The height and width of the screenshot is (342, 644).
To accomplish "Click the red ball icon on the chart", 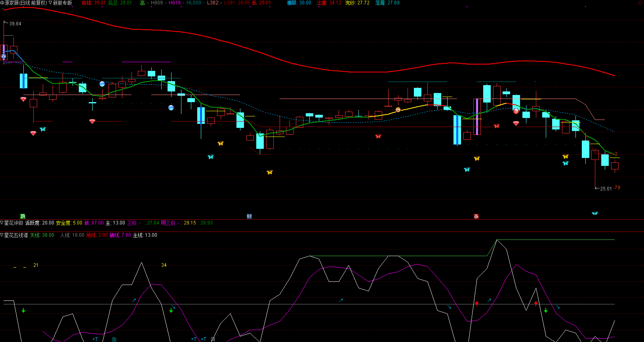I will pos(516,111).
